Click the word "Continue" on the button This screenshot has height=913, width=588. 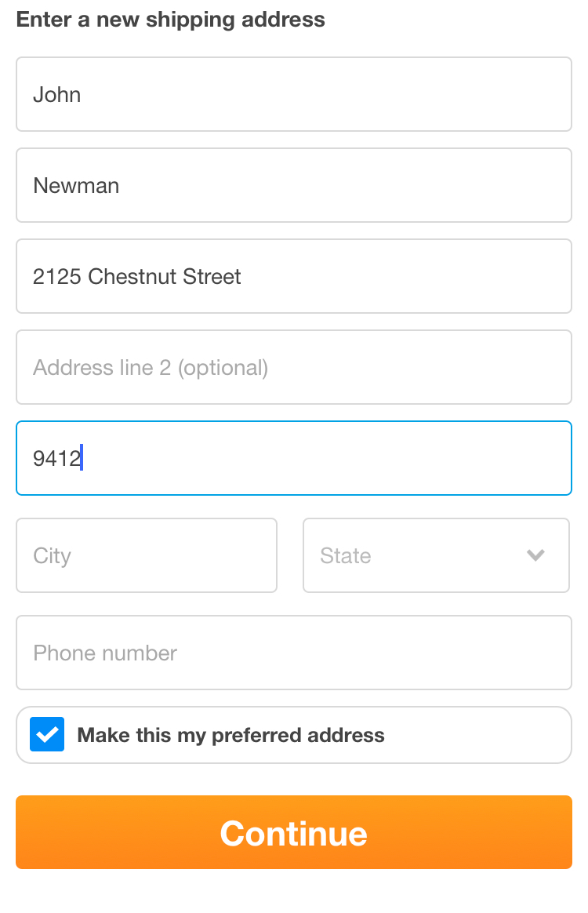pyautogui.click(x=294, y=833)
